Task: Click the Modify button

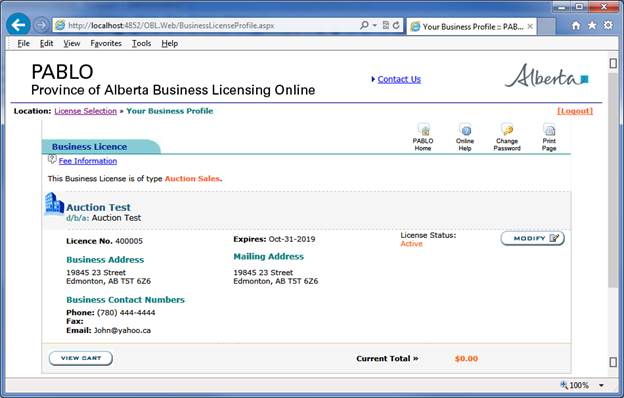Action: pos(532,238)
